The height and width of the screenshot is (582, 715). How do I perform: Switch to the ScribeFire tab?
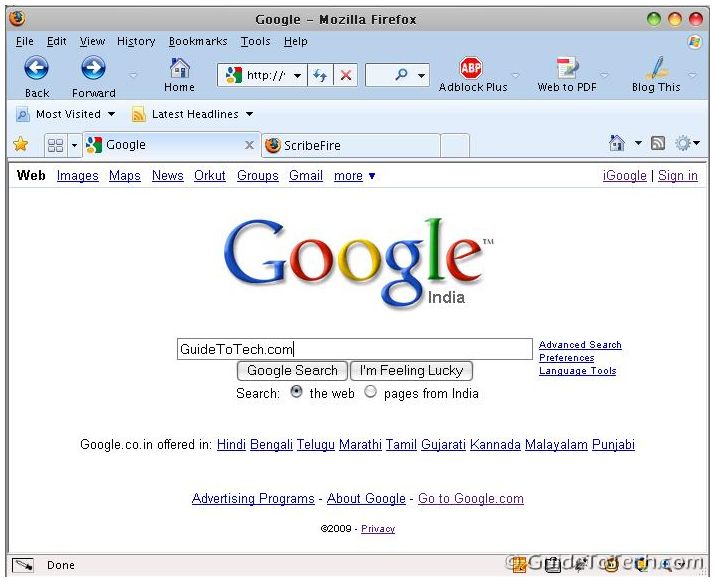351,146
